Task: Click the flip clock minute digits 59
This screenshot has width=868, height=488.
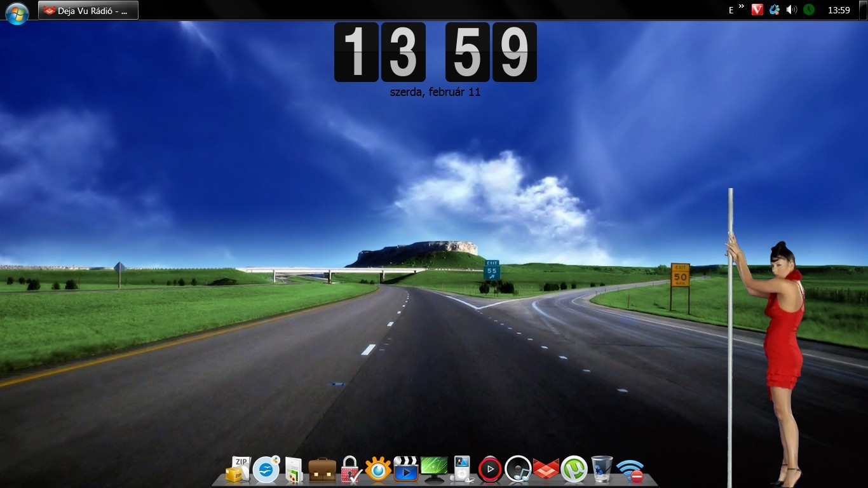Action: [491, 52]
